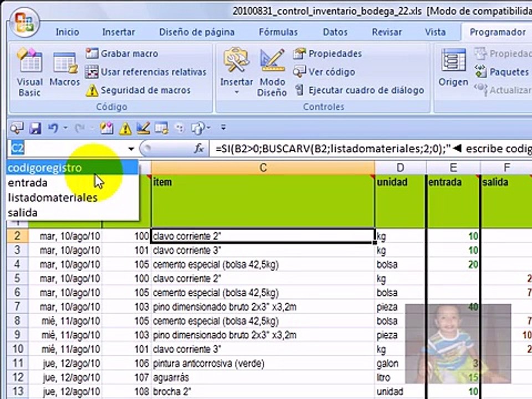
Task: Open the Insertar ribbon tab
Action: click(119, 32)
